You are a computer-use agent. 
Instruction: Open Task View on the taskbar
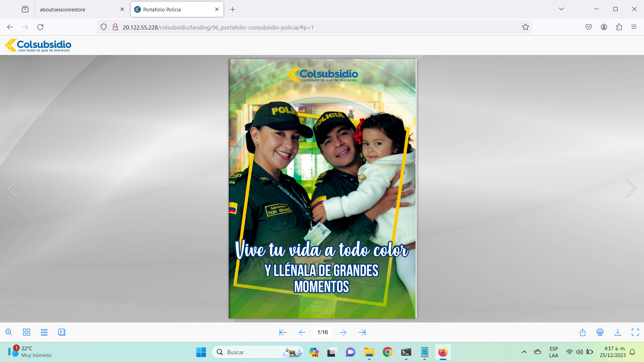[x=332, y=352]
